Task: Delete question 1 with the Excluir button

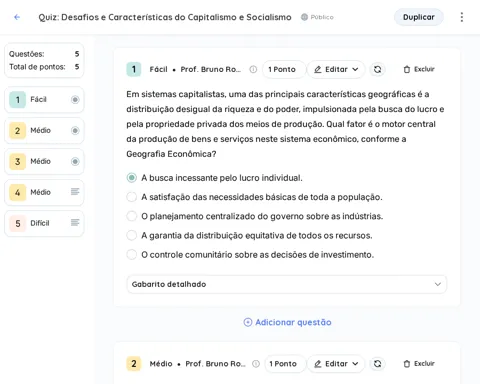Action: 419,69
